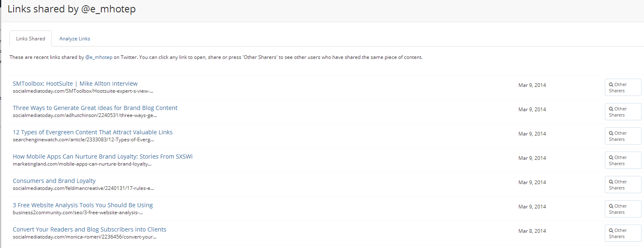
Task: Click Other Sharers for Evergreen Content article
Action: pyautogui.click(x=623, y=136)
